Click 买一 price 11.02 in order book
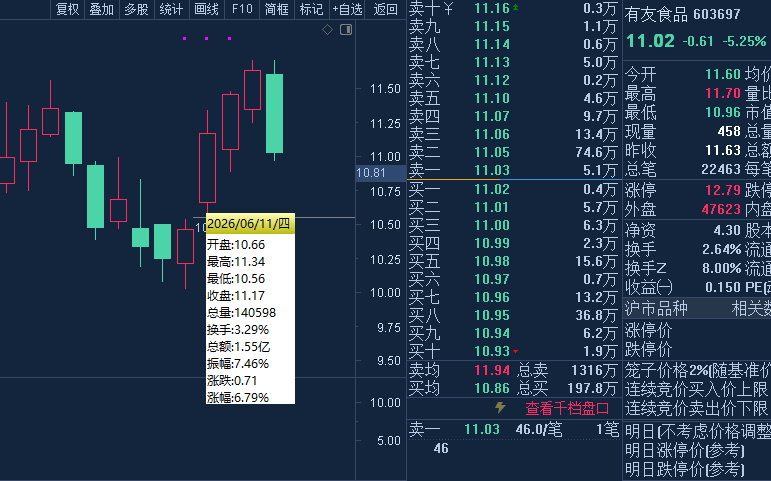Viewport: 771px width, 481px height. click(492, 189)
